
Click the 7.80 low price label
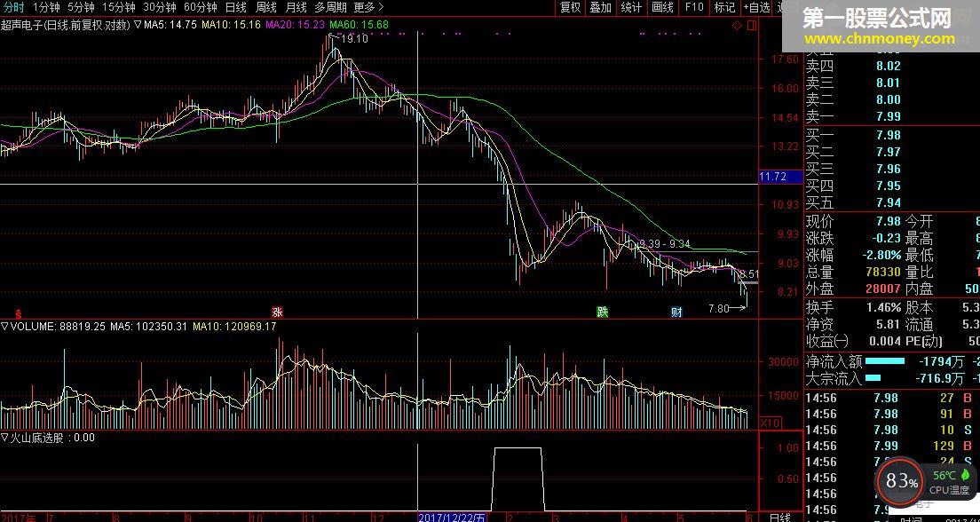pyautogui.click(x=719, y=308)
